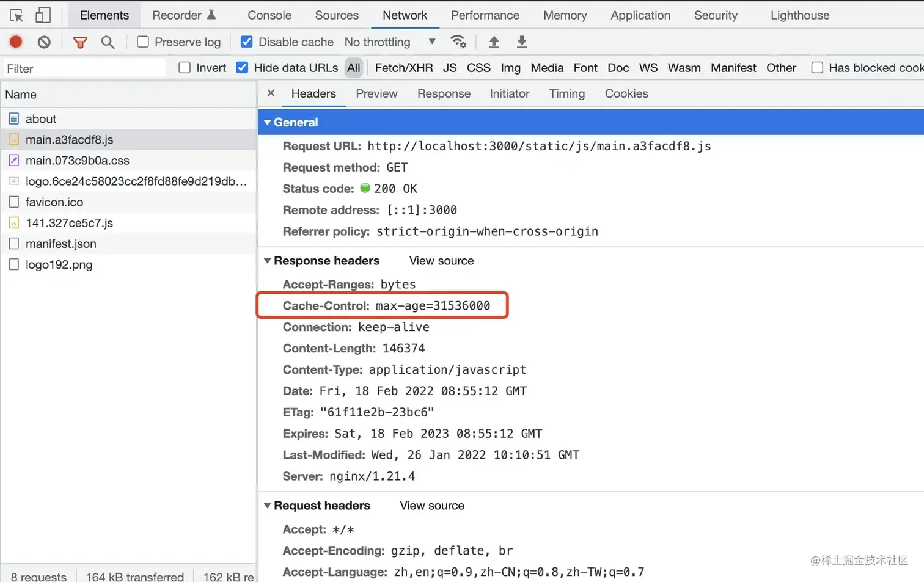Filter requests by All types
The width and height of the screenshot is (924, 582).
pos(354,68)
